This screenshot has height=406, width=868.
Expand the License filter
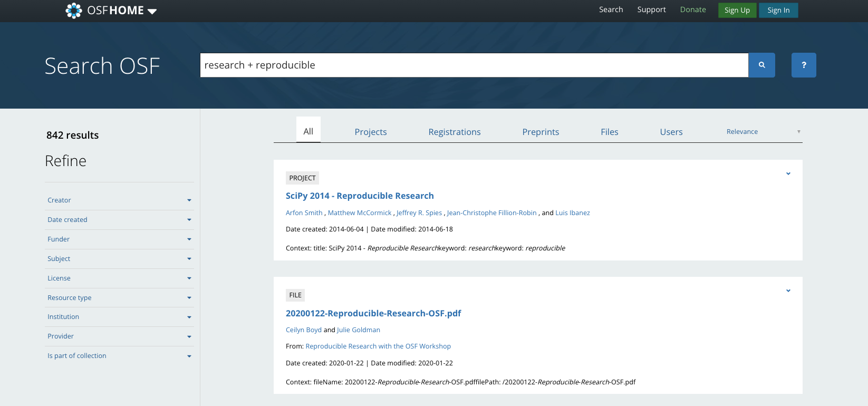120,278
